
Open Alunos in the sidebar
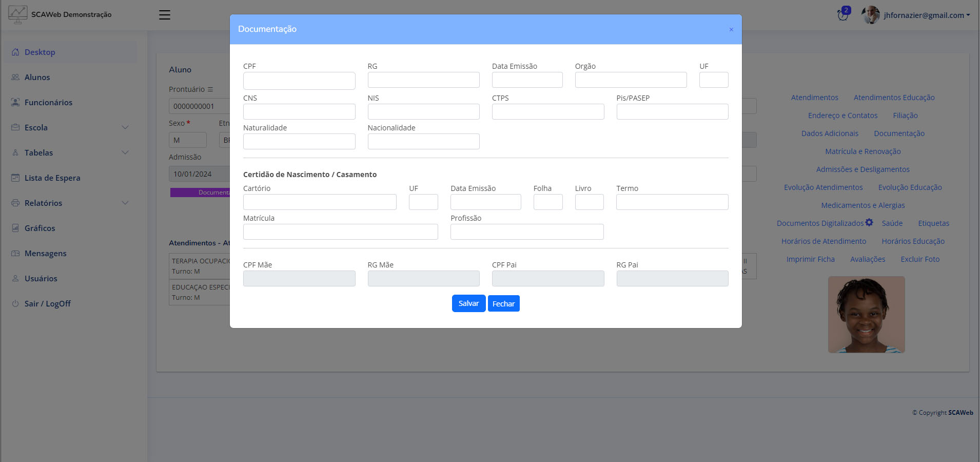tap(37, 78)
